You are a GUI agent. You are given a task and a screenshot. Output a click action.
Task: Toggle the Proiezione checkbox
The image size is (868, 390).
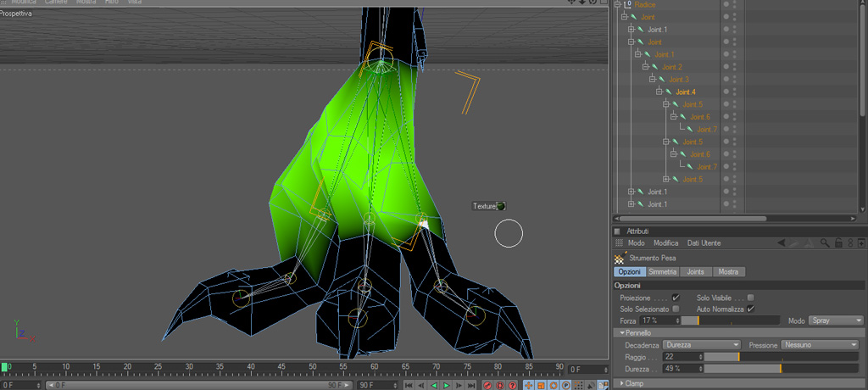(676, 298)
